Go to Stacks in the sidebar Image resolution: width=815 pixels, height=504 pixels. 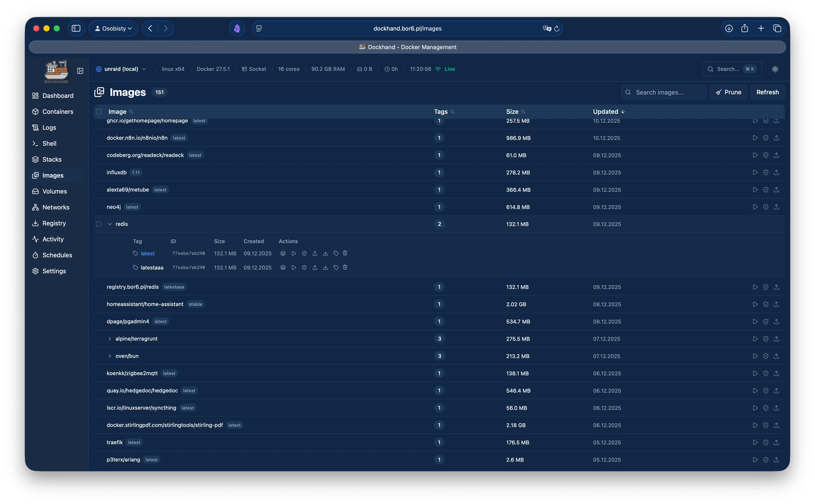click(x=52, y=159)
